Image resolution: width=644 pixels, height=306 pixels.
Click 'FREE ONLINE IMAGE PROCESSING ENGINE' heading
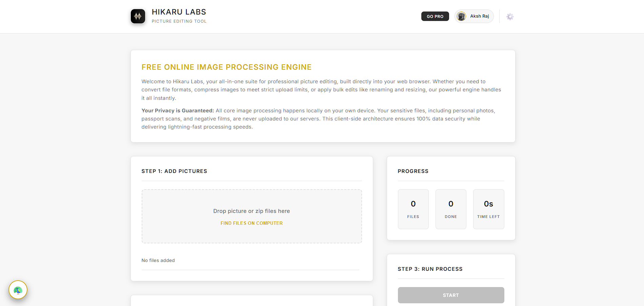pyautogui.click(x=226, y=67)
